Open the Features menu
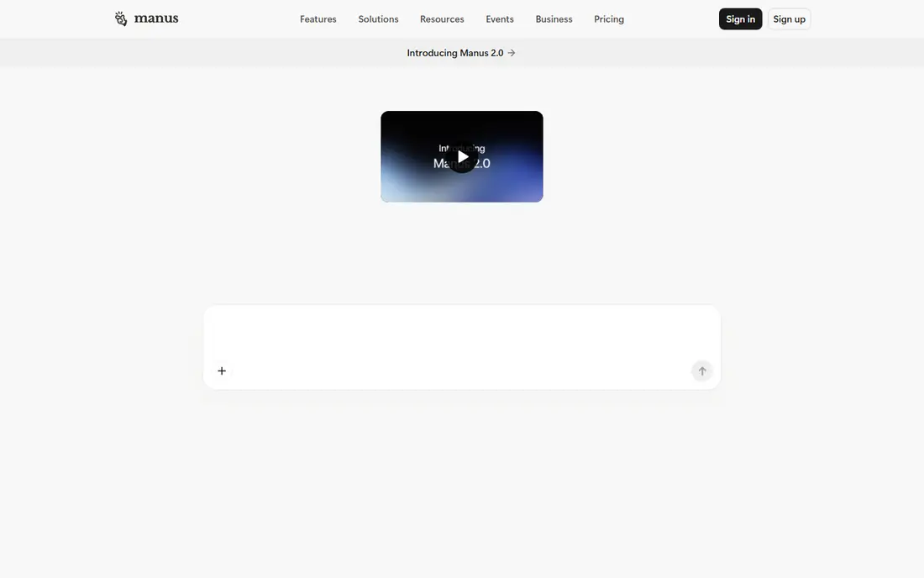Image resolution: width=924 pixels, height=578 pixels. pos(318,18)
